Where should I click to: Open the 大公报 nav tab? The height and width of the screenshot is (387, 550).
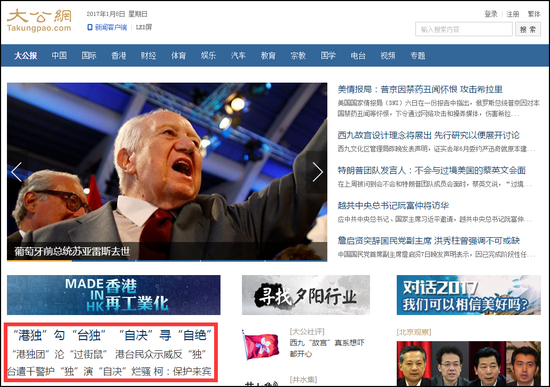click(26, 55)
